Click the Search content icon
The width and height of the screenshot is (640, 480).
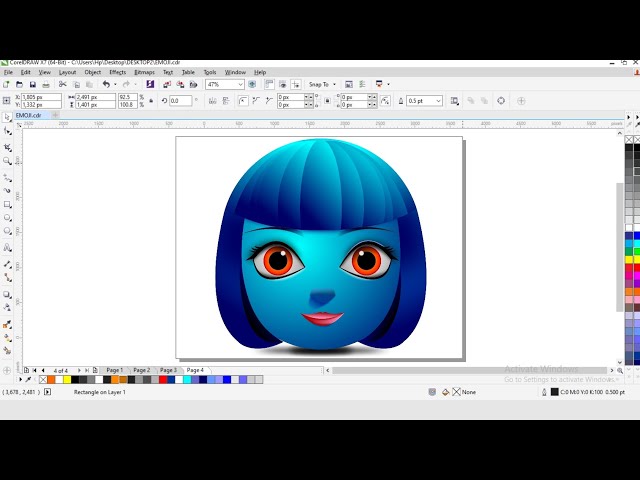(x=150, y=84)
